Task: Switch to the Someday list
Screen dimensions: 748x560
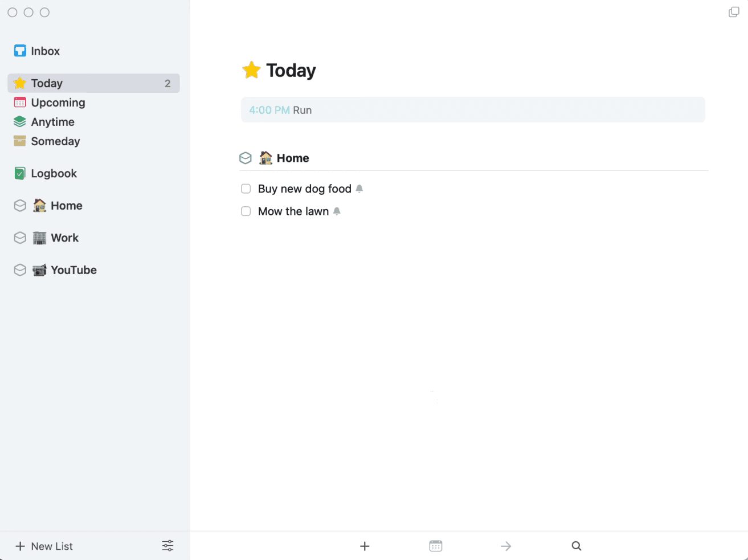Action: point(55,141)
